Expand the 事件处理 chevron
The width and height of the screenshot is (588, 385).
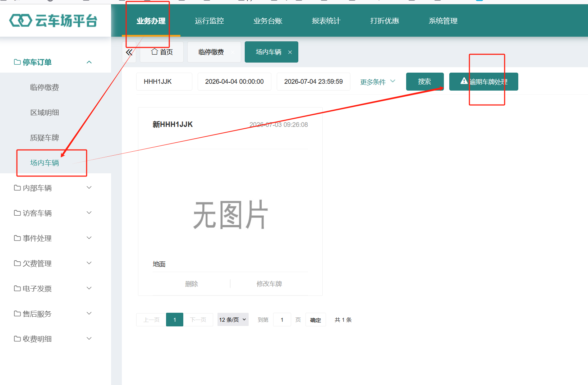point(89,238)
